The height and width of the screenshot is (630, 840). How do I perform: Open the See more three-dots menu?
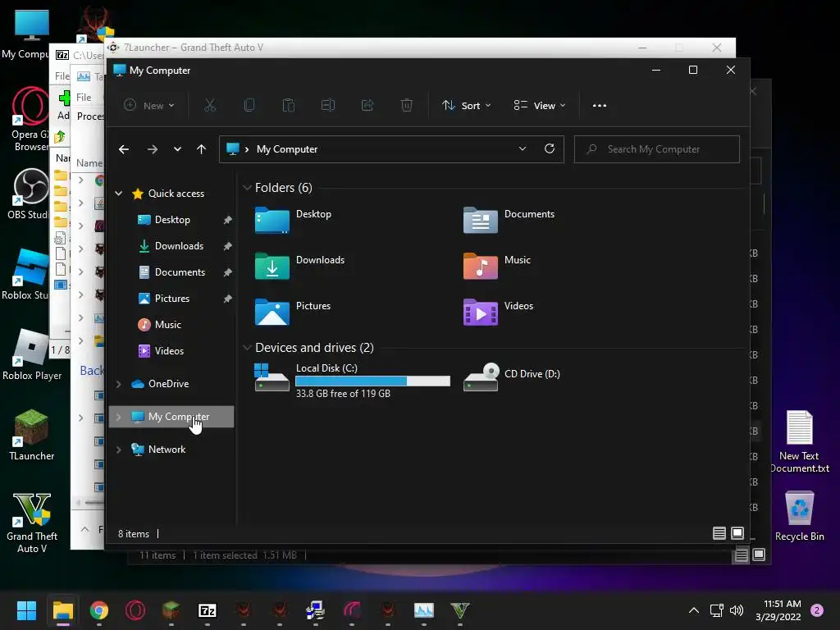tap(600, 106)
